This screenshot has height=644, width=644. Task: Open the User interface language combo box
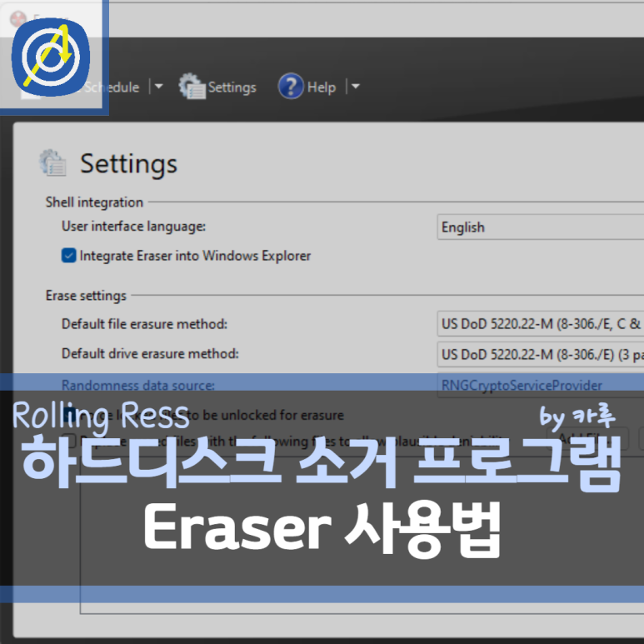540,227
